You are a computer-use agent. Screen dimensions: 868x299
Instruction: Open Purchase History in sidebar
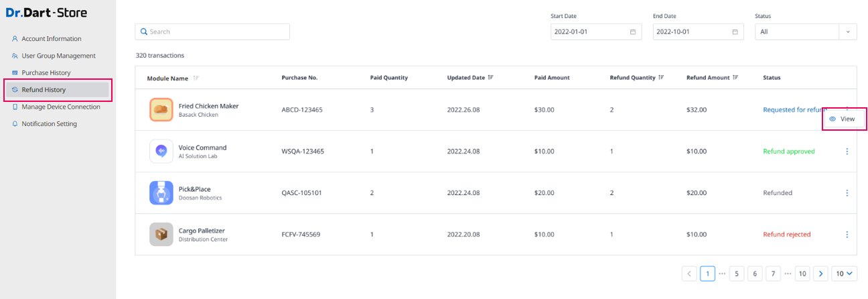pyautogui.click(x=46, y=72)
